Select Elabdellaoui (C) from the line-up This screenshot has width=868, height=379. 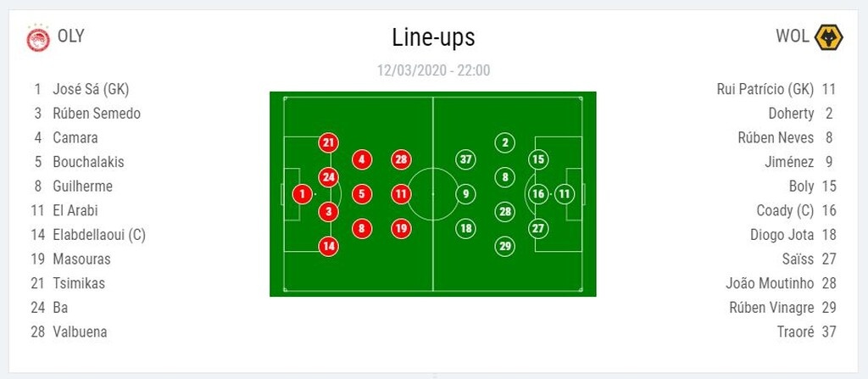(98, 235)
